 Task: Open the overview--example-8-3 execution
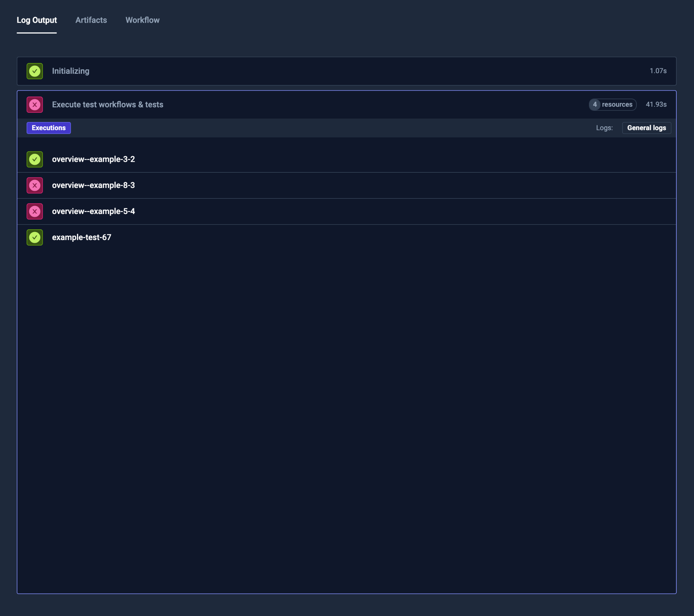pos(94,185)
